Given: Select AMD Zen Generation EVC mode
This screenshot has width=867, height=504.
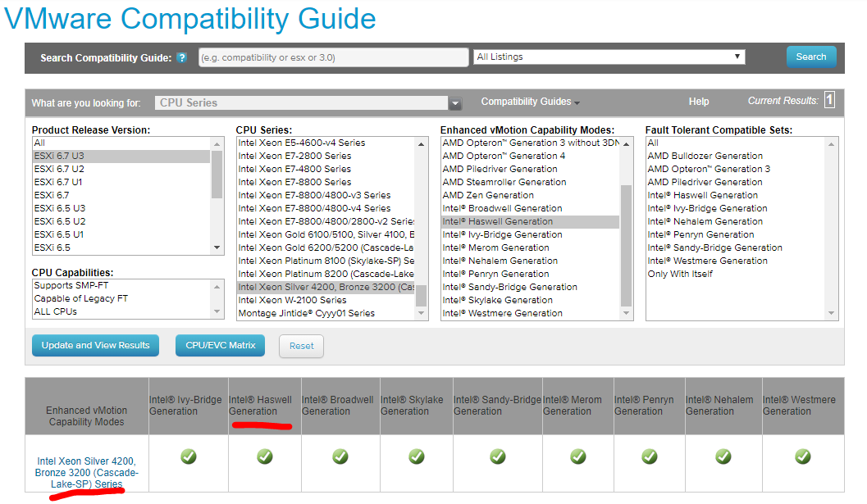Looking at the screenshot, I should [530, 195].
